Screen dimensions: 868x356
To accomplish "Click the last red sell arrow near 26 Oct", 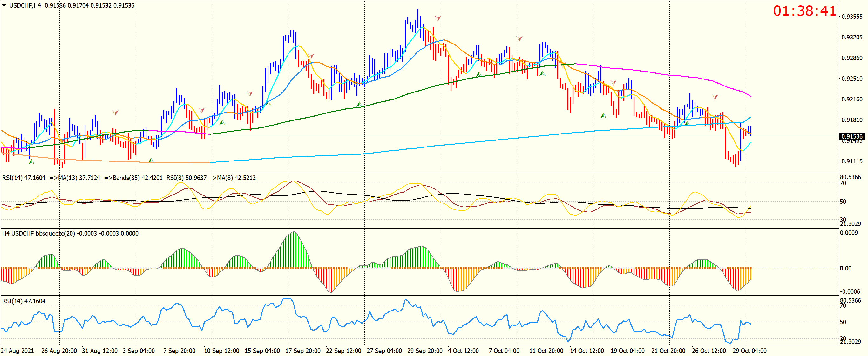I will click(715, 97).
